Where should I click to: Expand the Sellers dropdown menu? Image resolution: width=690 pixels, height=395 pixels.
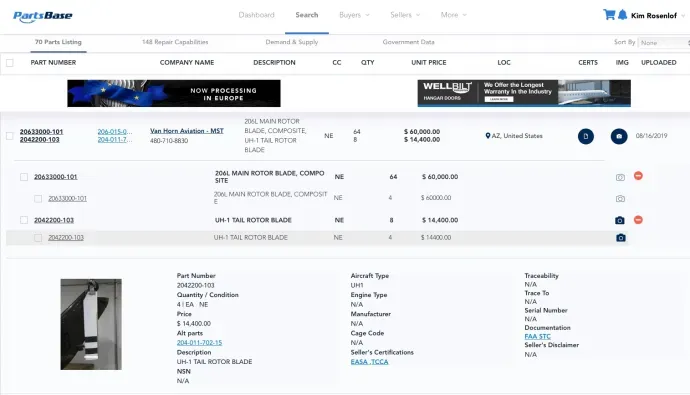pyautogui.click(x=405, y=15)
